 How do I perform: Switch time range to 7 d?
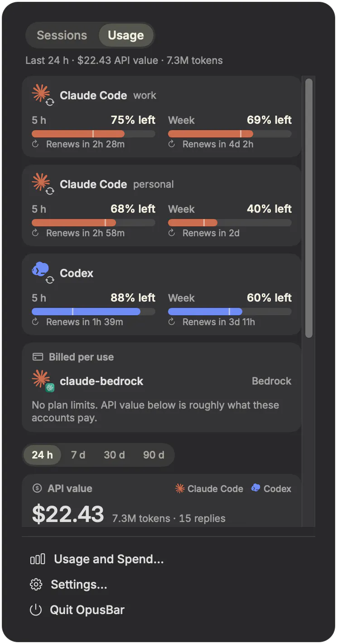click(78, 454)
